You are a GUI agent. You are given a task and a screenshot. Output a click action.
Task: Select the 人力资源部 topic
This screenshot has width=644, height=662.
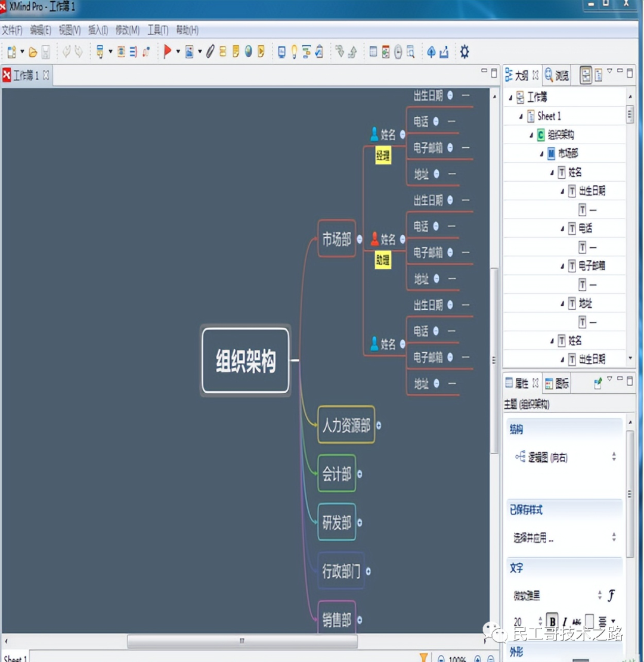346,425
